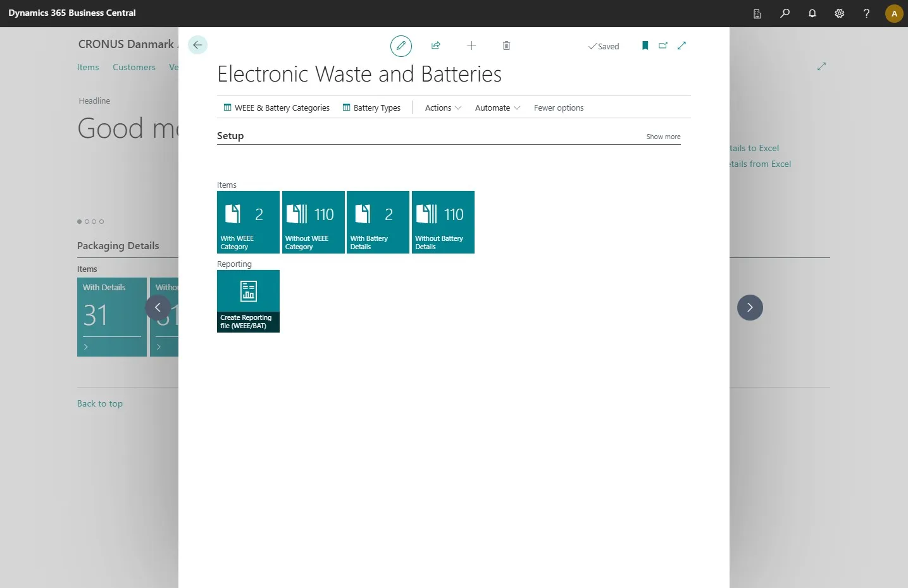Open Battery Types action

click(371, 108)
